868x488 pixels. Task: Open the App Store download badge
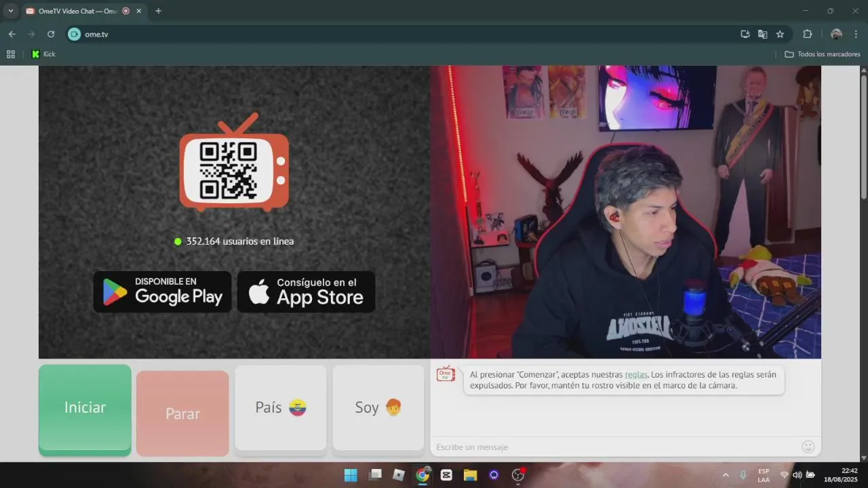[307, 292]
